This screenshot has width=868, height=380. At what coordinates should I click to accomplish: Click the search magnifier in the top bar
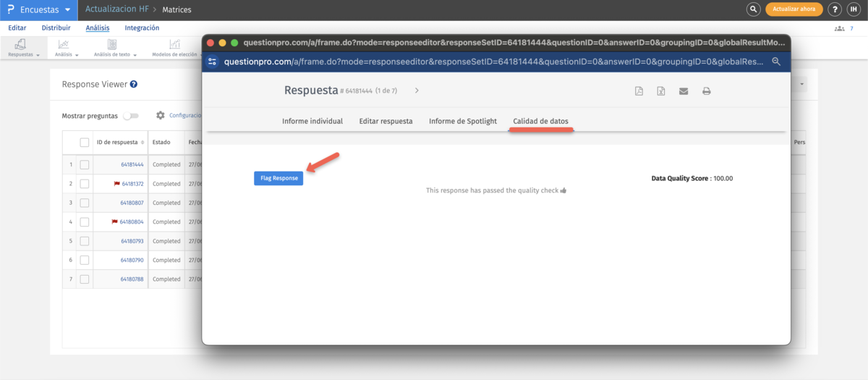coord(753,9)
